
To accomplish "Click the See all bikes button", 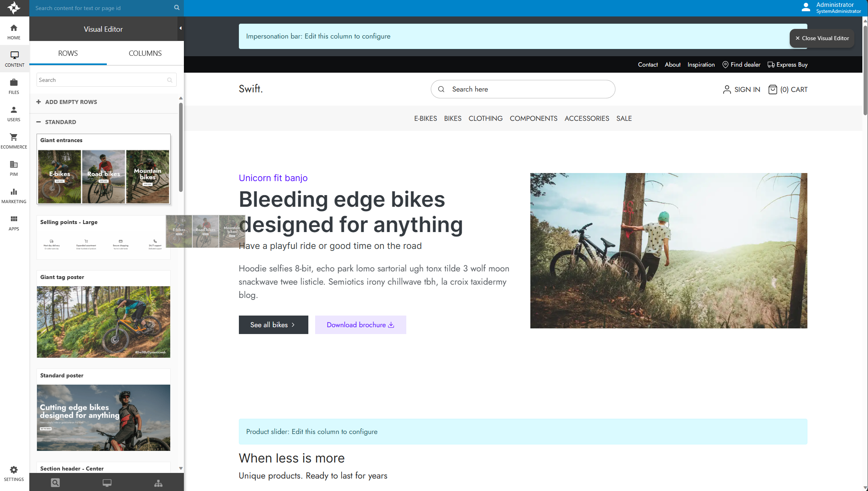I will coord(273,324).
